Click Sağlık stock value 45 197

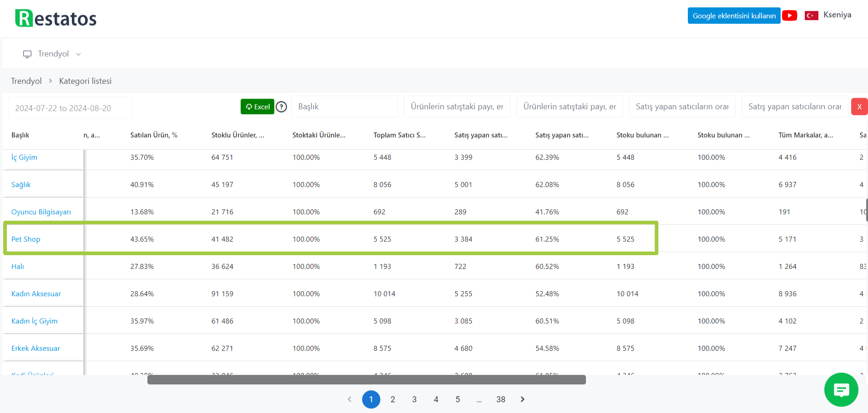pos(222,185)
